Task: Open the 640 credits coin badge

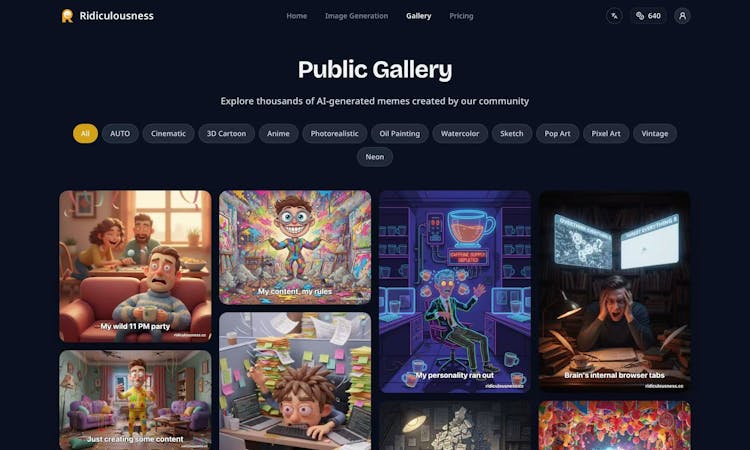Action: tap(648, 16)
